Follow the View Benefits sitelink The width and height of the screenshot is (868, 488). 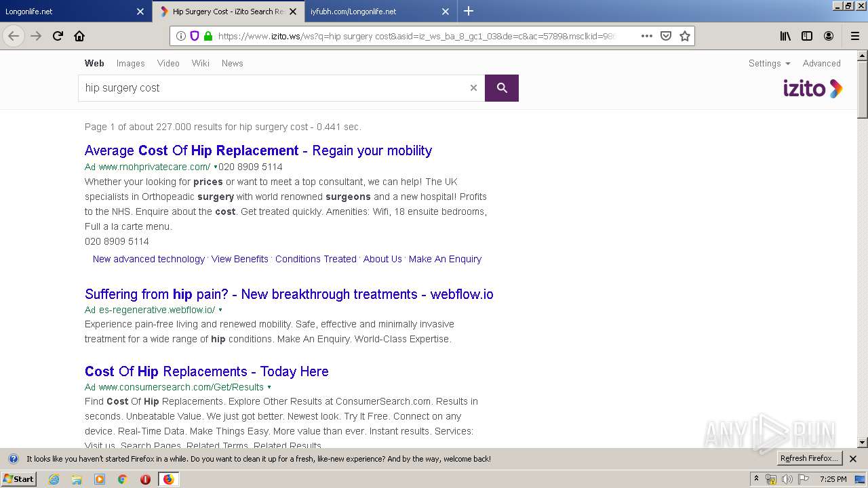pos(240,259)
